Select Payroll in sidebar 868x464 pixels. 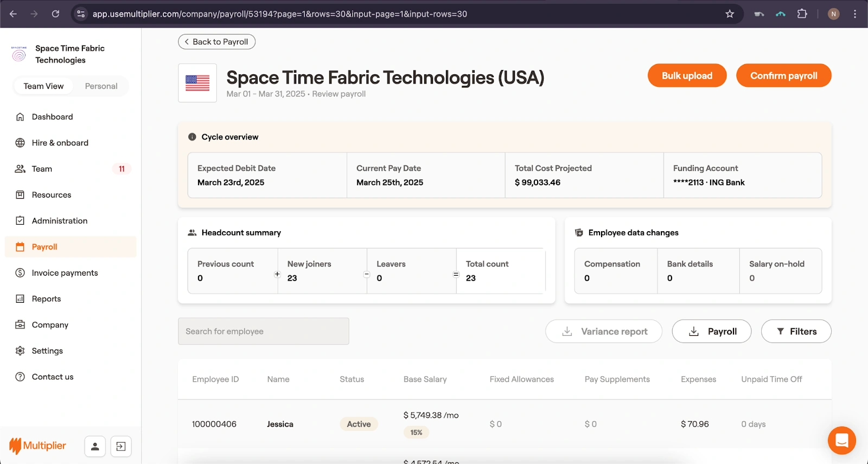click(71, 247)
